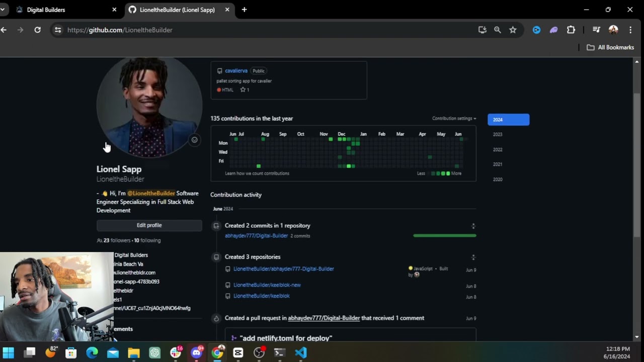Screen dimensions: 644x362
Task: Open LioneltheBuilder/keelblok-new repository
Action: (267, 285)
